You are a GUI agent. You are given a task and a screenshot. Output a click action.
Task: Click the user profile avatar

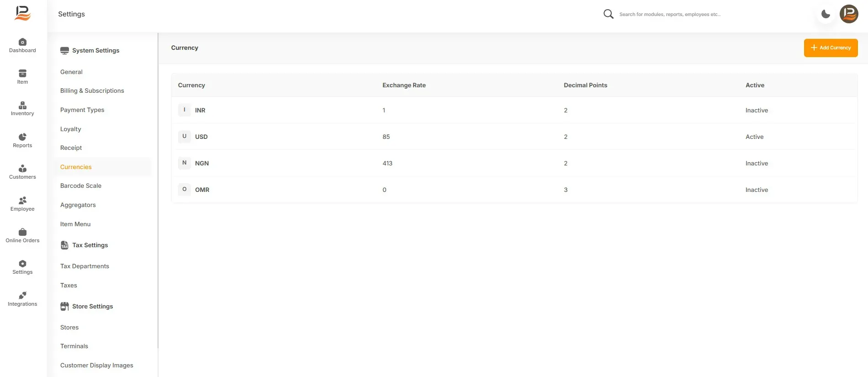tap(849, 14)
